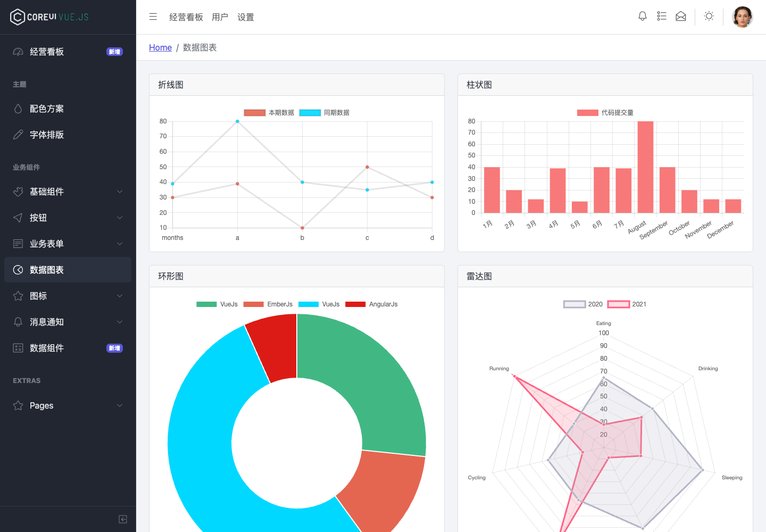The height and width of the screenshot is (532, 766).
Task: Switch theme using the sun icon
Action: coord(709,16)
